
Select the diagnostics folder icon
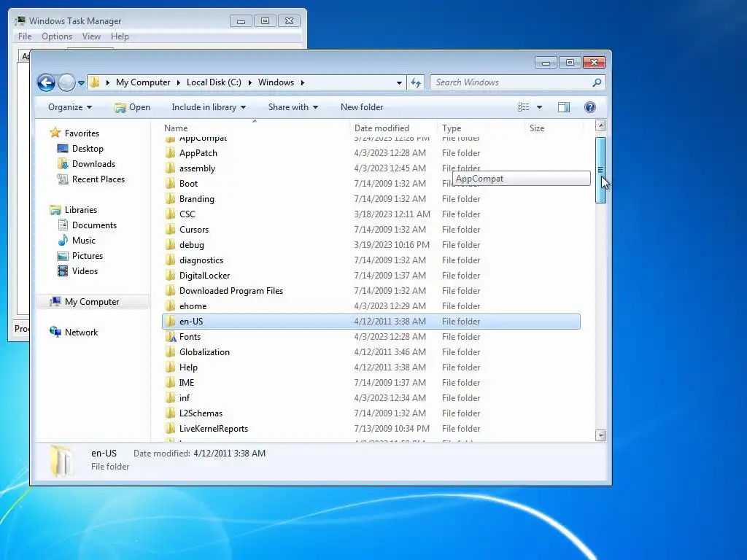(170, 260)
